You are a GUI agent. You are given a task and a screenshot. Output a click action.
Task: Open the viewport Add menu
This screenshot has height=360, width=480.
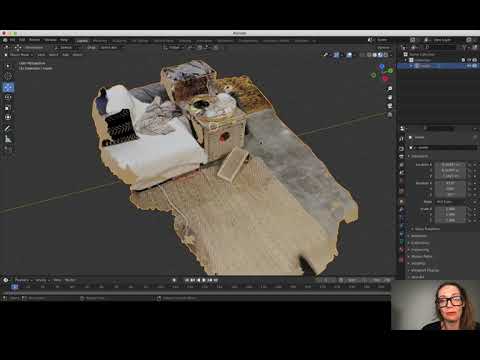point(65,55)
